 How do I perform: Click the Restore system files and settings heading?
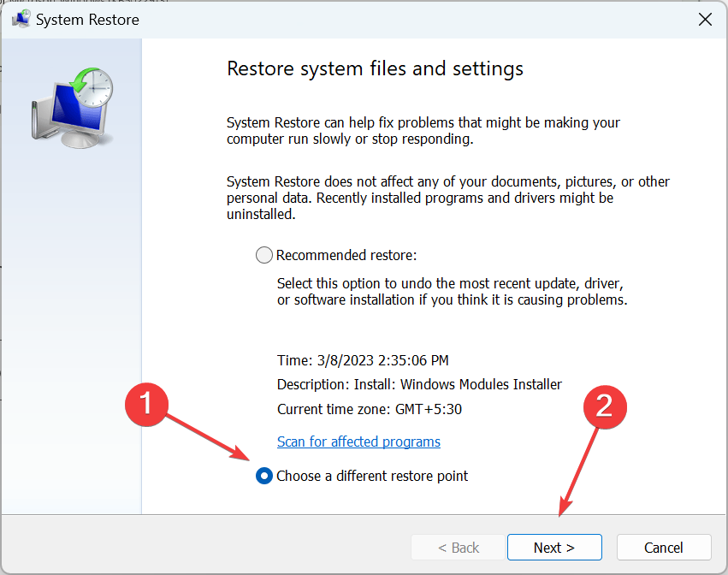pos(376,68)
